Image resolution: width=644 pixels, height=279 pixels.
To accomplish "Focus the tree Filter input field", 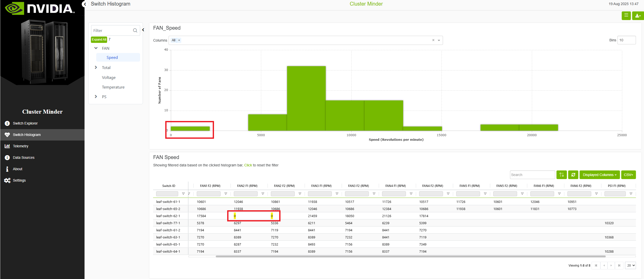I will (x=112, y=30).
